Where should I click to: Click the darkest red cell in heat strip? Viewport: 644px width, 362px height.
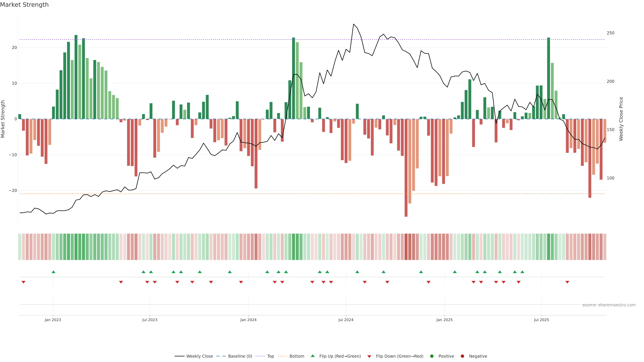tap(406, 247)
